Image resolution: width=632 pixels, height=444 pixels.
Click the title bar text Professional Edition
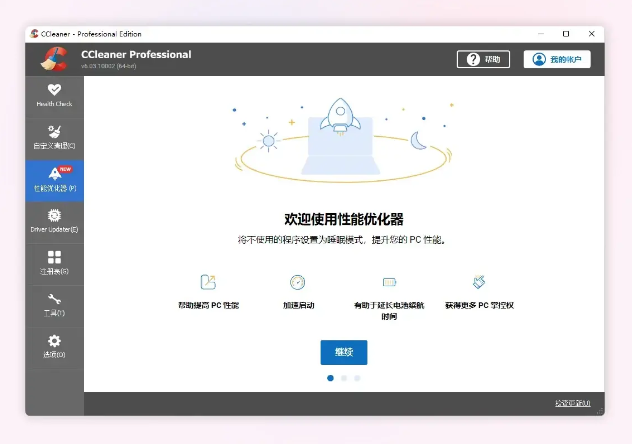pyautogui.click(x=109, y=34)
